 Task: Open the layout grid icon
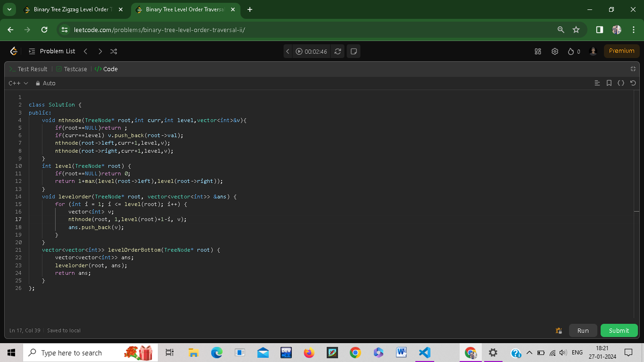tap(538, 51)
